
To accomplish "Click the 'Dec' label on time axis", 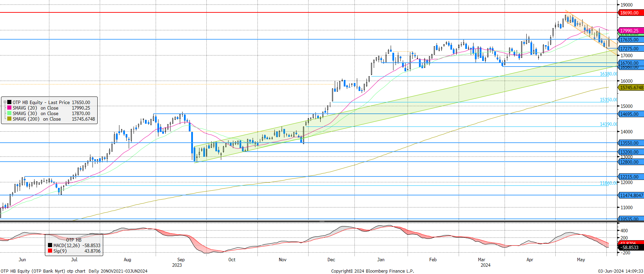I will [331, 260].
